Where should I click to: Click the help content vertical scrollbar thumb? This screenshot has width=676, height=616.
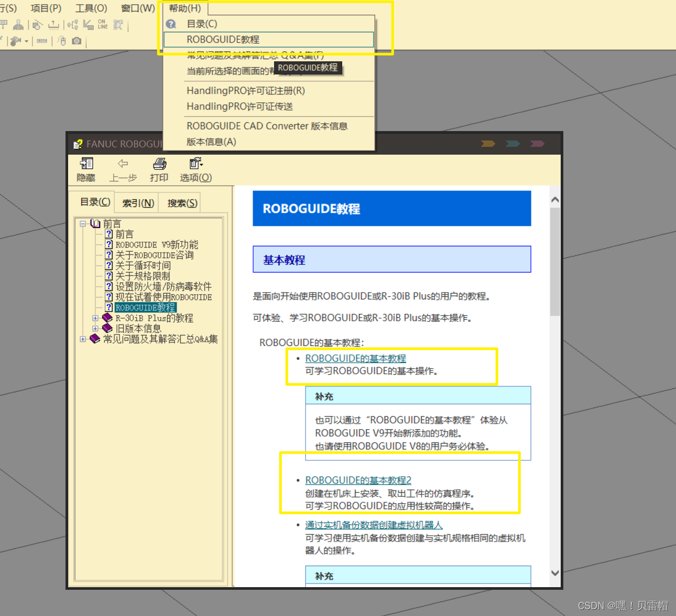555,262
